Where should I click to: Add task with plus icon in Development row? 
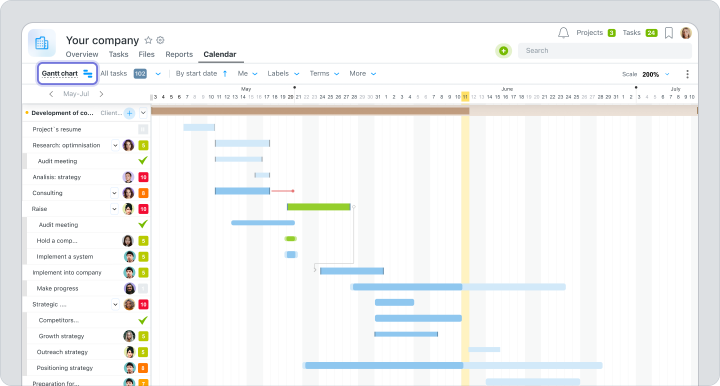click(x=129, y=113)
